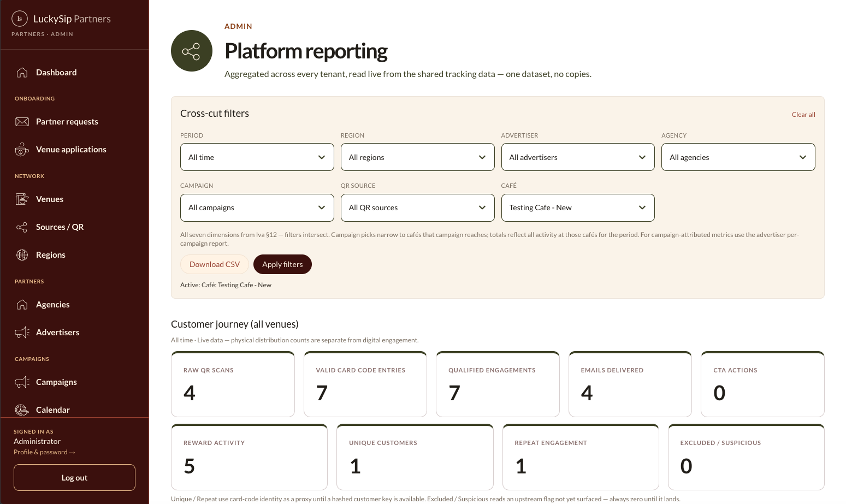Click the Qualified Engagements card

498,384
